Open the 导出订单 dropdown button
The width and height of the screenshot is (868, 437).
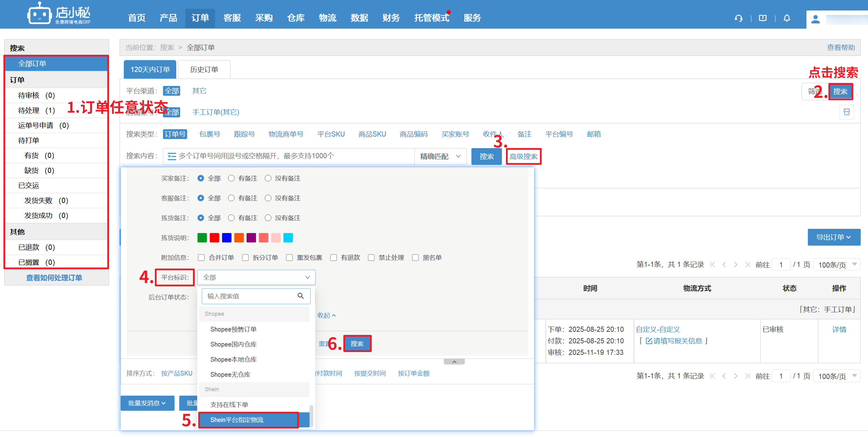[x=834, y=237]
